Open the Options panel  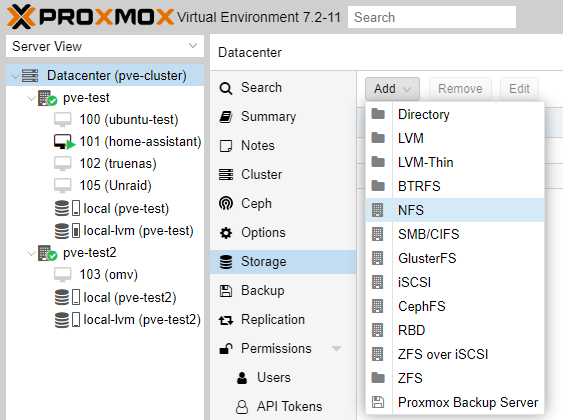[283, 233]
